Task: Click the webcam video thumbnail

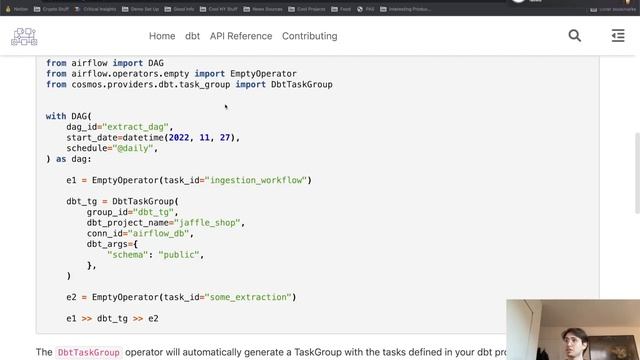Action: coord(573,330)
